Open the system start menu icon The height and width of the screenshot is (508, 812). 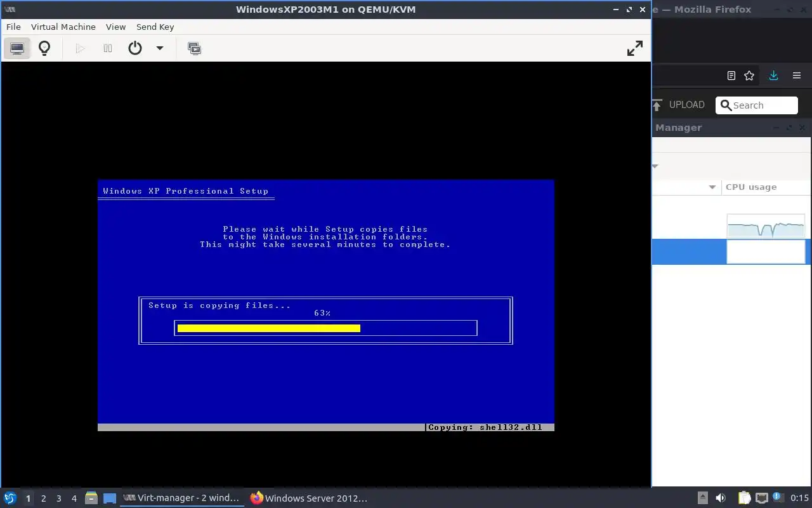10,498
